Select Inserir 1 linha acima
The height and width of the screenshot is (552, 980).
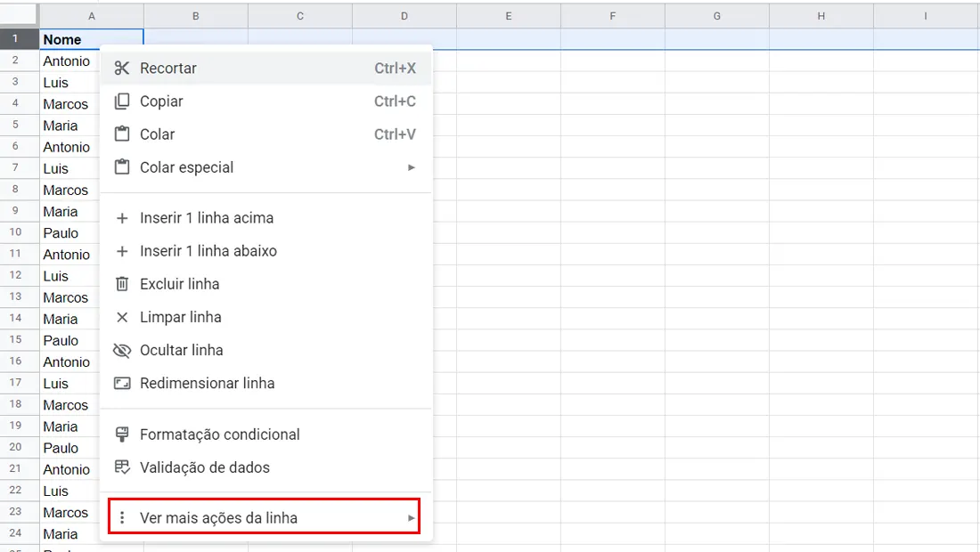point(265,218)
